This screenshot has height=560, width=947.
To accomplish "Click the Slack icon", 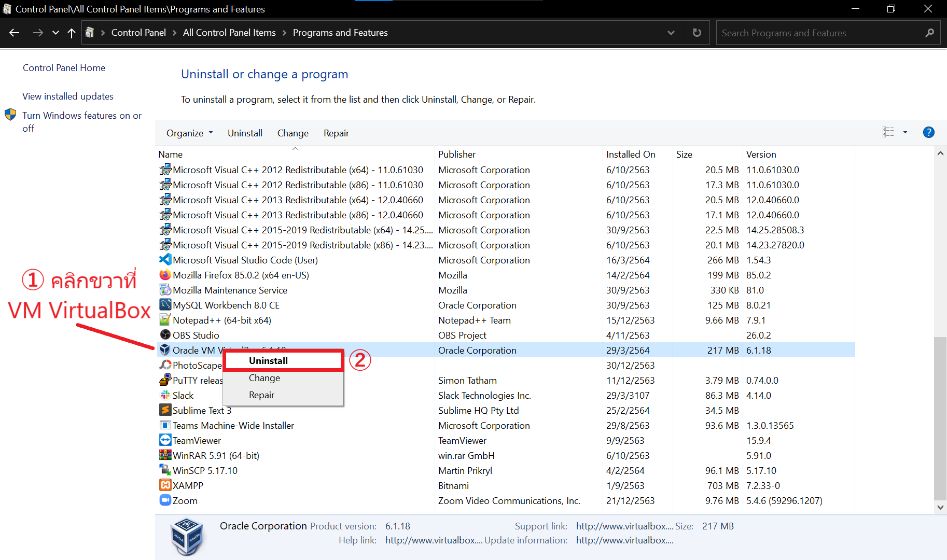I will tap(165, 395).
